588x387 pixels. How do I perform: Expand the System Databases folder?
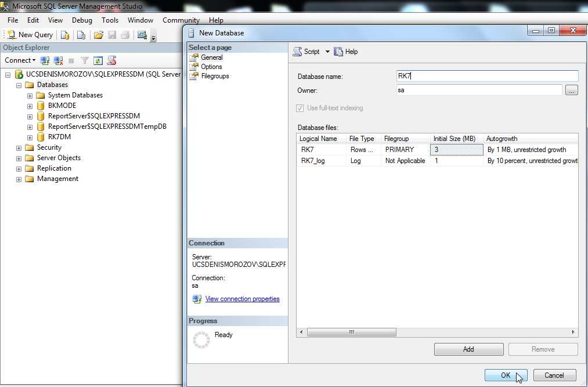[30, 95]
